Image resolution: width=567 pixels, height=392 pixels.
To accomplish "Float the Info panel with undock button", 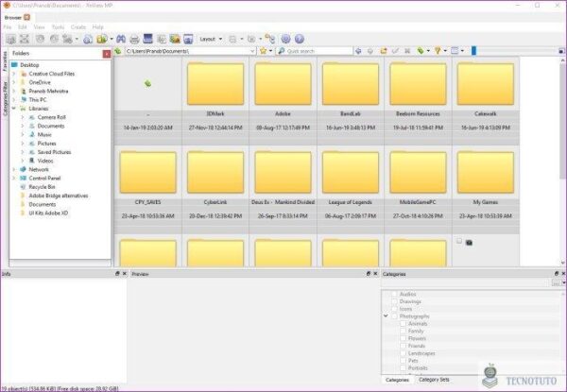I will pyautogui.click(x=117, y=274).
